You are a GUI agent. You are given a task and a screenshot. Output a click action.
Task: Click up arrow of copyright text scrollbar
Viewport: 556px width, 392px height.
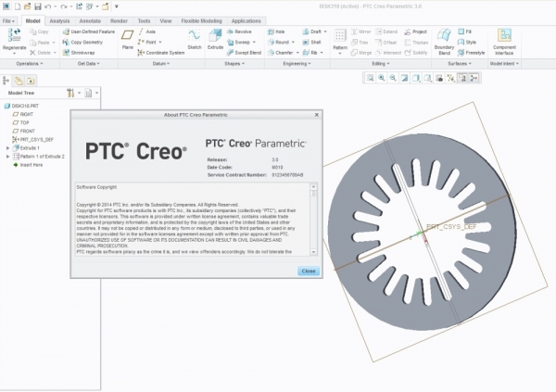coord(313,186)
